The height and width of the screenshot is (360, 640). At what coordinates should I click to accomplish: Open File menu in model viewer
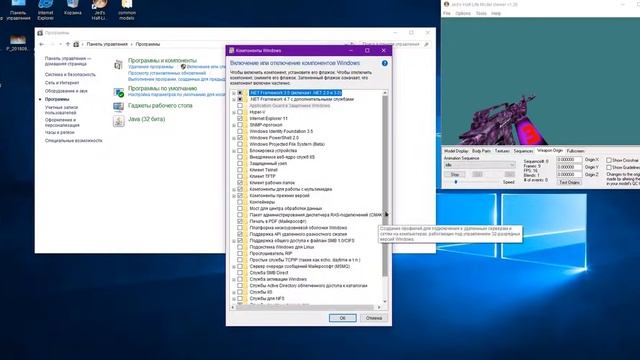(x=447, y=13)
